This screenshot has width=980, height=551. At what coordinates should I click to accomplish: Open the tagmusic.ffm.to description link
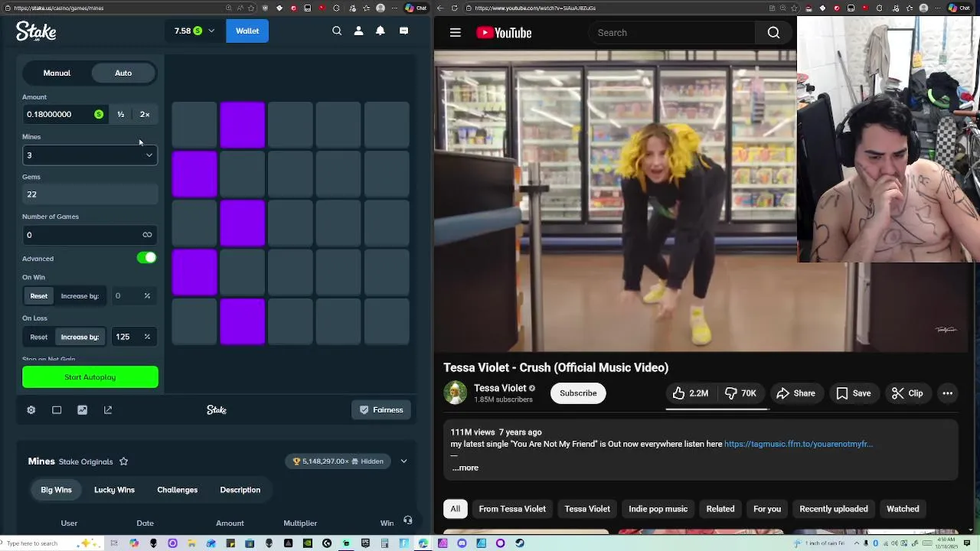click(799, 444)
